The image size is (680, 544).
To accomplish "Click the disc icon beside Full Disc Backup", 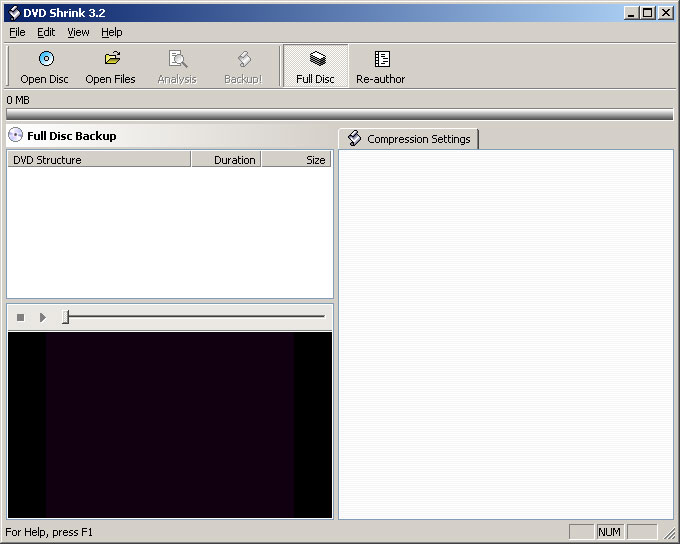I will point(15,135).
